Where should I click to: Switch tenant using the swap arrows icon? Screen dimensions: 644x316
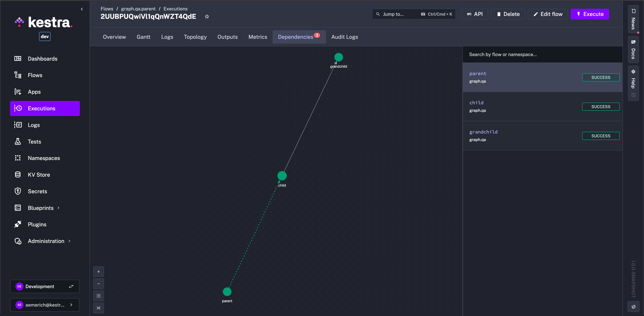click(x=71, y=286)
